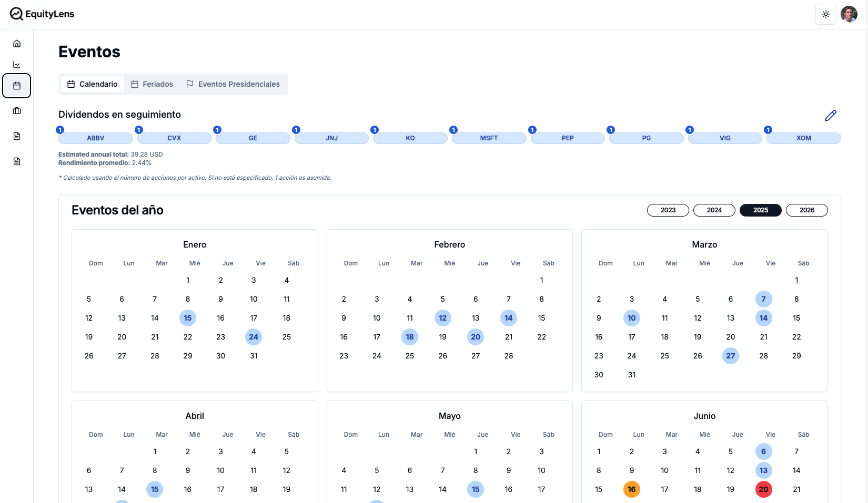Open the briefcase portfolio sidebar icon

[x=17, y=111]
